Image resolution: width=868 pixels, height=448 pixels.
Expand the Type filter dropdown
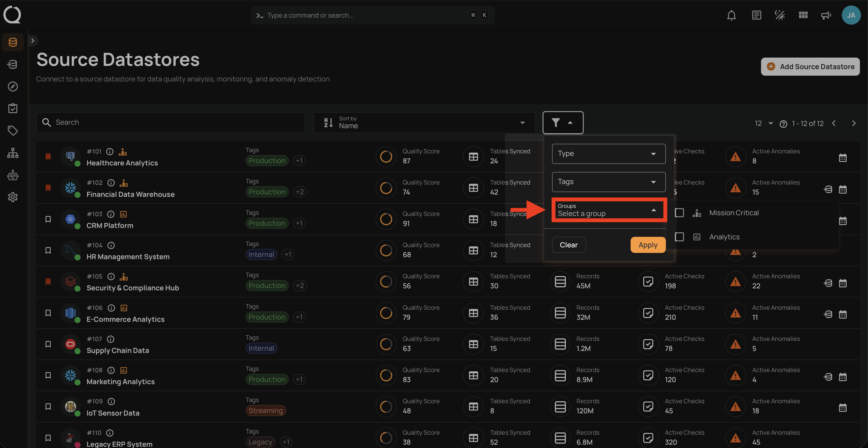(x=608, y=154)
